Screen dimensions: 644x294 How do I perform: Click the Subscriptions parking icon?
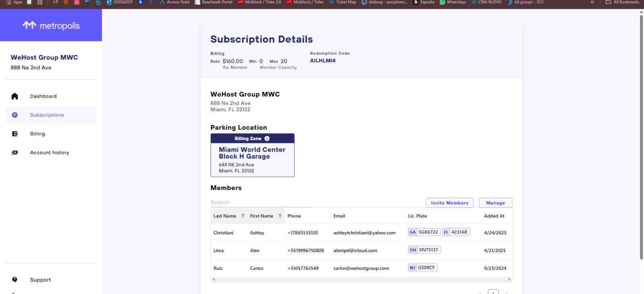tap(15, 115)
